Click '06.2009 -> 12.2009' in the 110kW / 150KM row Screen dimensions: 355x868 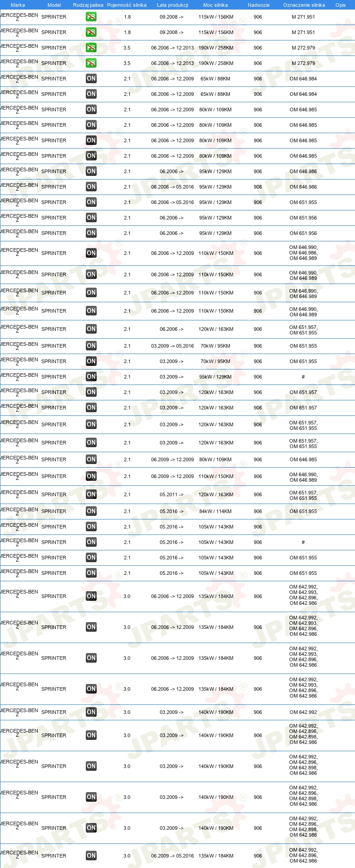point(173,476)
